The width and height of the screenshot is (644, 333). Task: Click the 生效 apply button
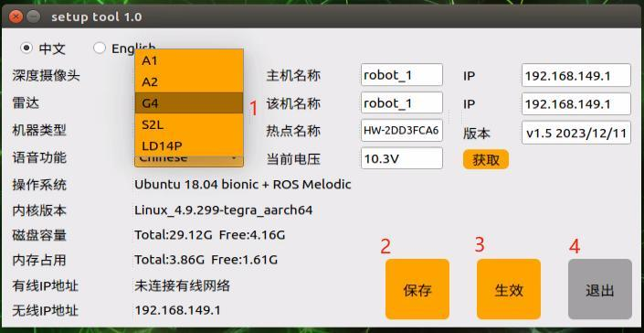509,289
